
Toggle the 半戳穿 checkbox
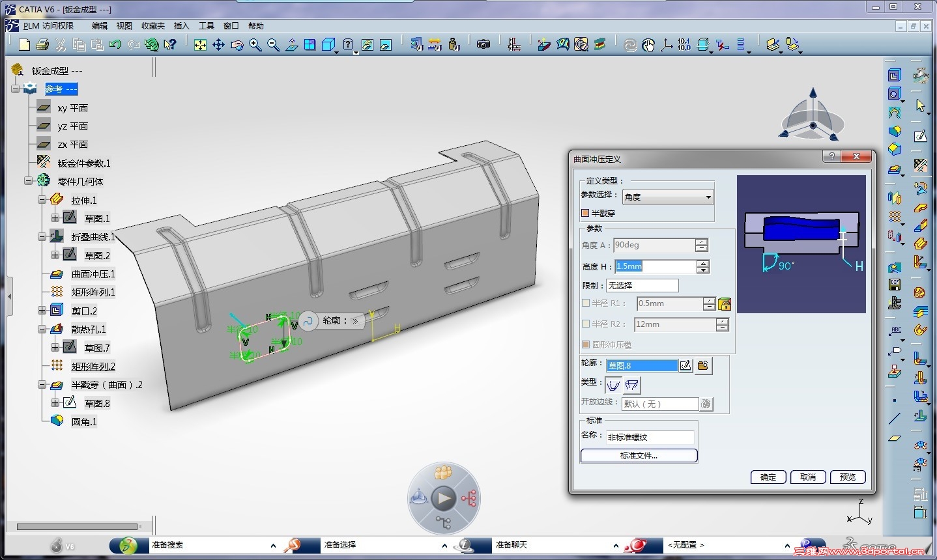(x=584, y=213)
